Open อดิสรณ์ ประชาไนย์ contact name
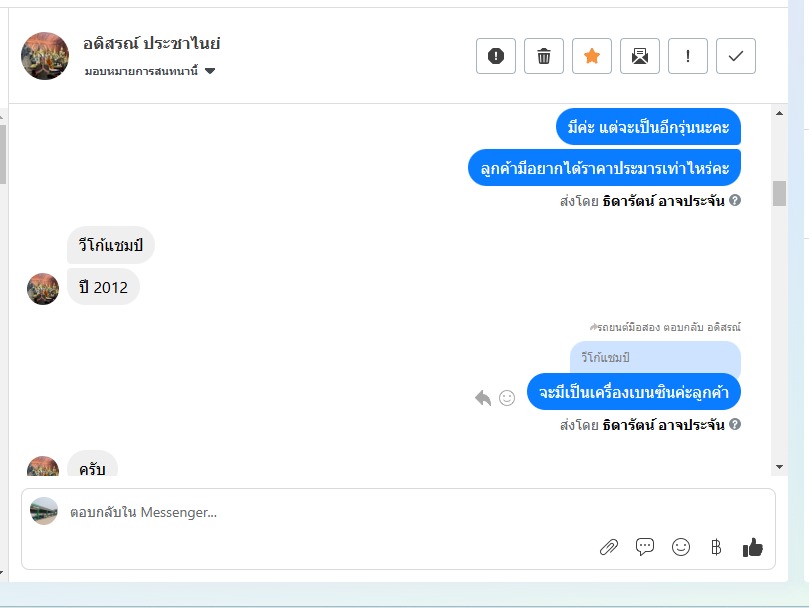 pos(152,43)
